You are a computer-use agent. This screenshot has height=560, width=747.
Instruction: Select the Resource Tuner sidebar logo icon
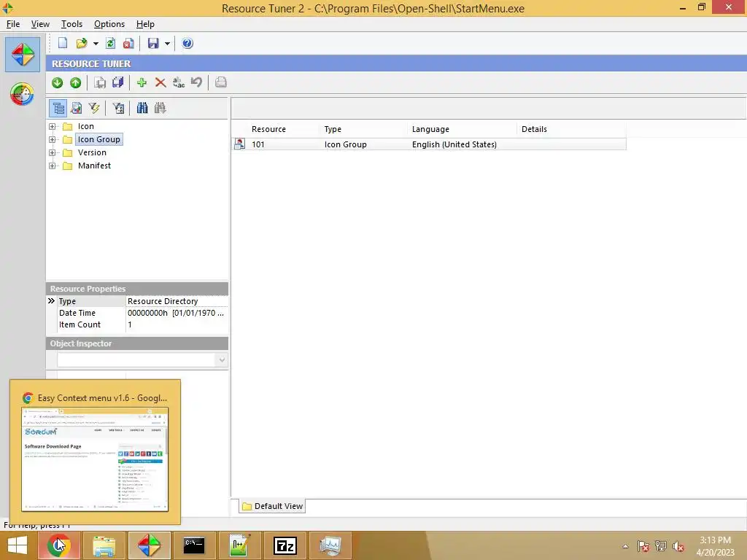[23, 55]
